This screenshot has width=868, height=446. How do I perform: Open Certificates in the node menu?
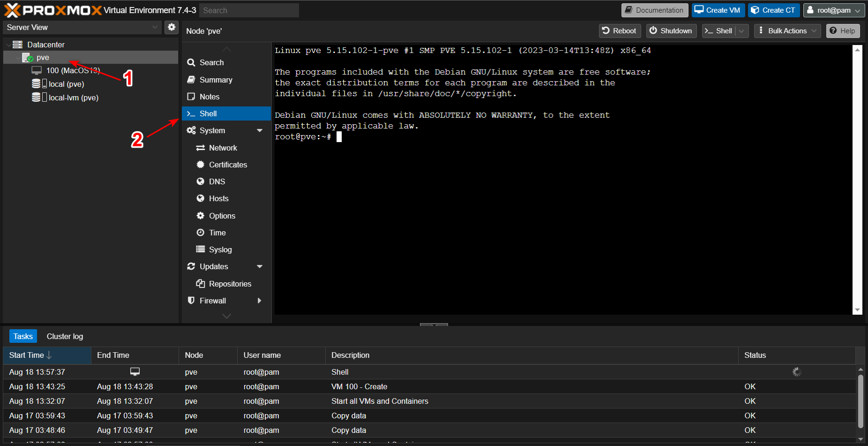228,165
